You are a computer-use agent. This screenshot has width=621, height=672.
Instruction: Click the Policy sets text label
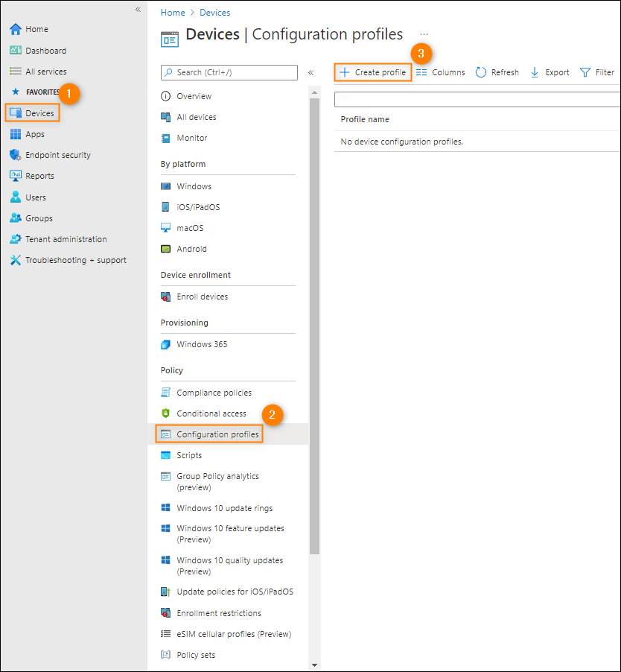196,655
